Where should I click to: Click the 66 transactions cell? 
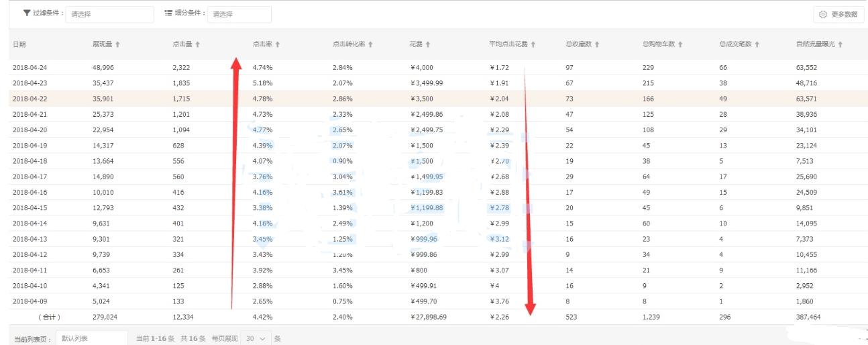[723, 68]
